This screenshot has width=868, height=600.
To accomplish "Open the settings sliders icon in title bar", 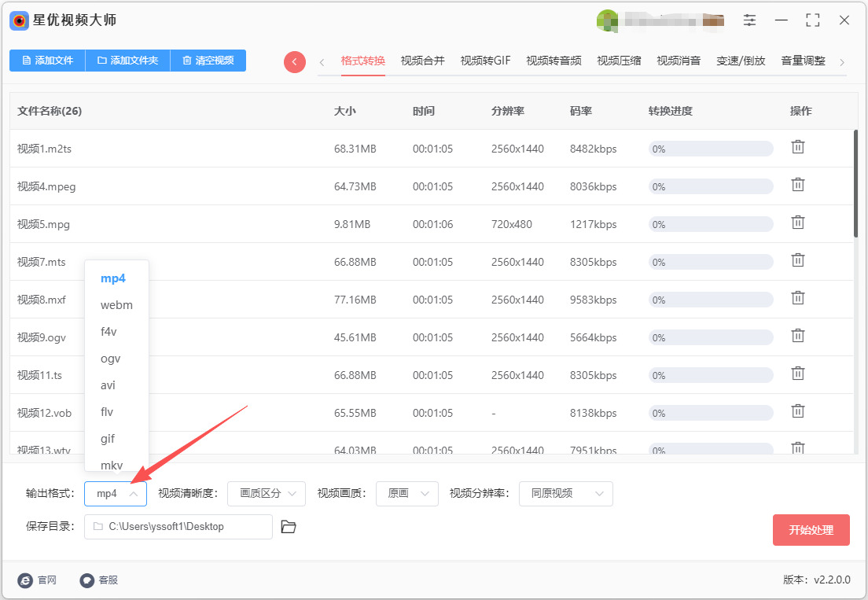I will pos(749,20).
